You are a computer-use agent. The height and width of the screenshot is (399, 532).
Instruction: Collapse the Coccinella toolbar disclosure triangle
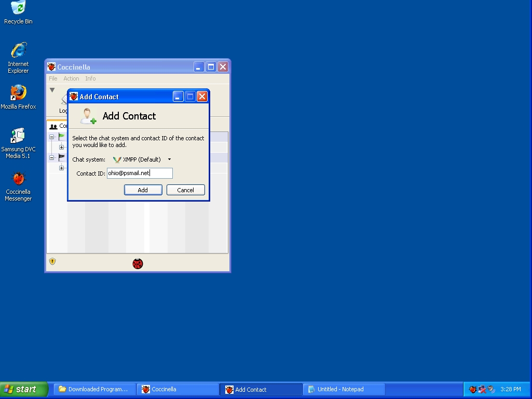(x=52, y=90)
